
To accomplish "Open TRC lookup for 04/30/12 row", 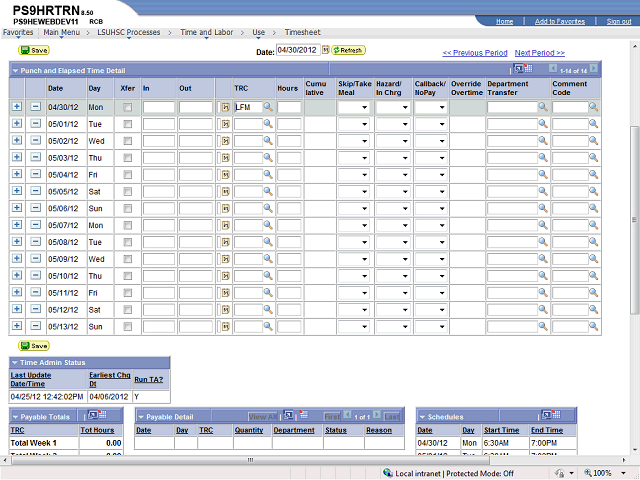I will 268,107.
